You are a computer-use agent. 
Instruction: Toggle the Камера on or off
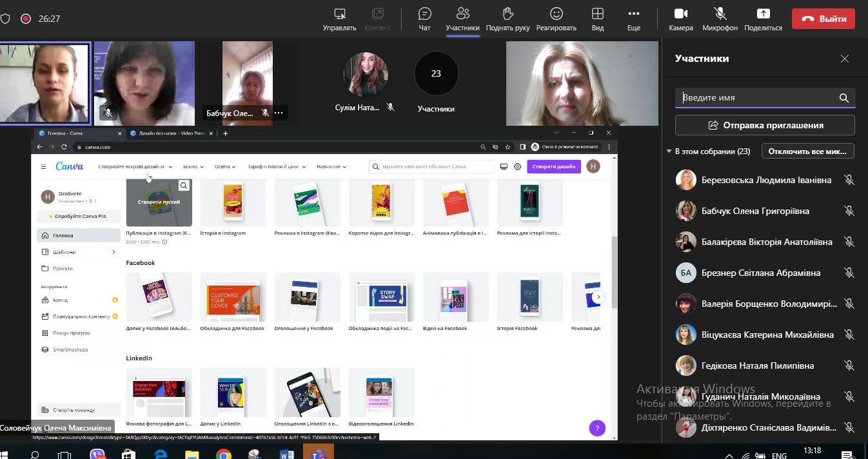point(680,19)
